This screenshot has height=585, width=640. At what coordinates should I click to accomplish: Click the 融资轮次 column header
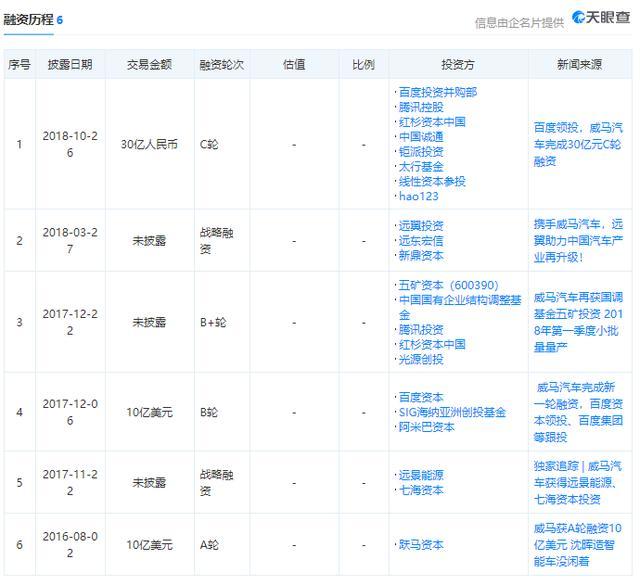point(222,65)
